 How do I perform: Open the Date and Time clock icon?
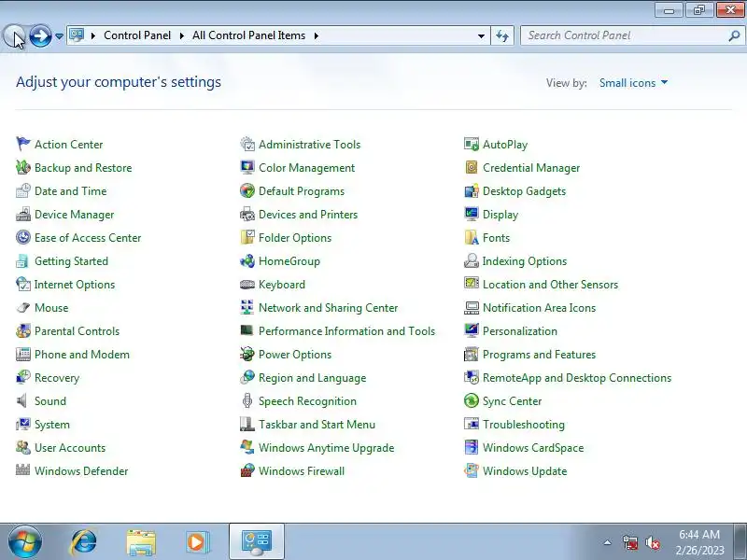click(x=22, y=190)
